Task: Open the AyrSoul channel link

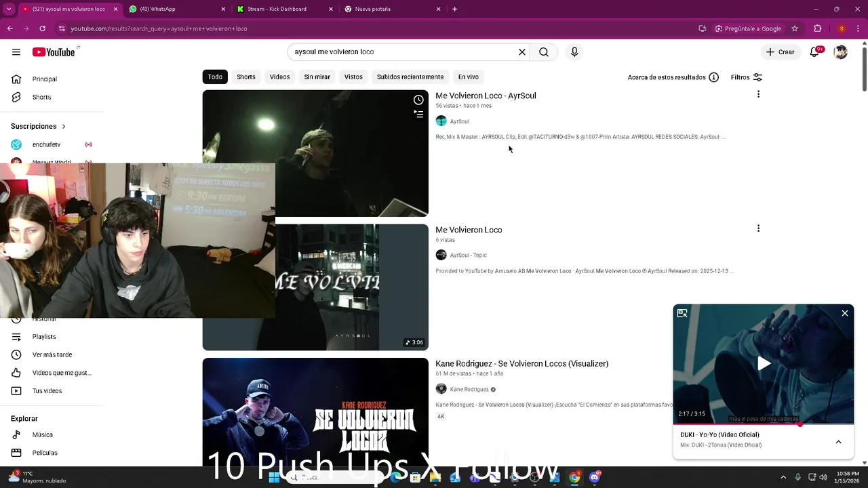Action: (x=459, y=121)
